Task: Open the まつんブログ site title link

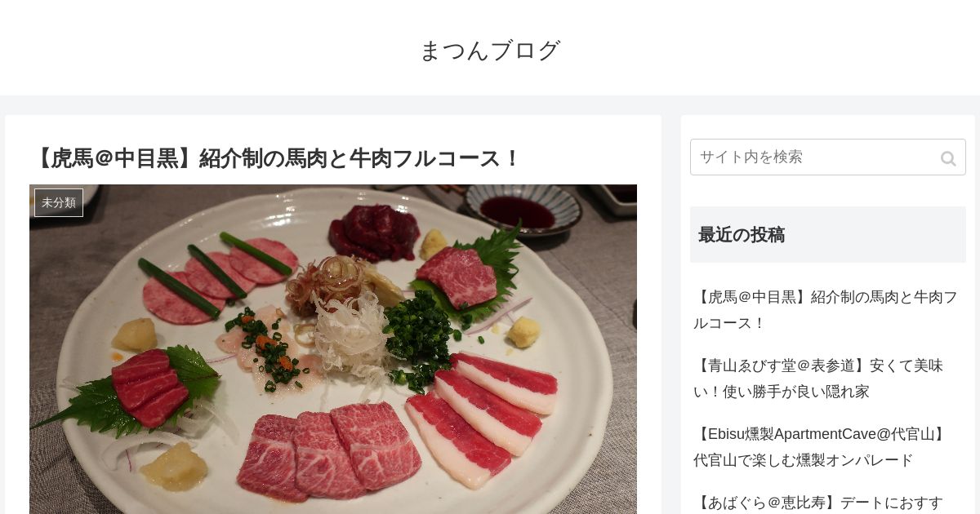Action: click(490, 51)
